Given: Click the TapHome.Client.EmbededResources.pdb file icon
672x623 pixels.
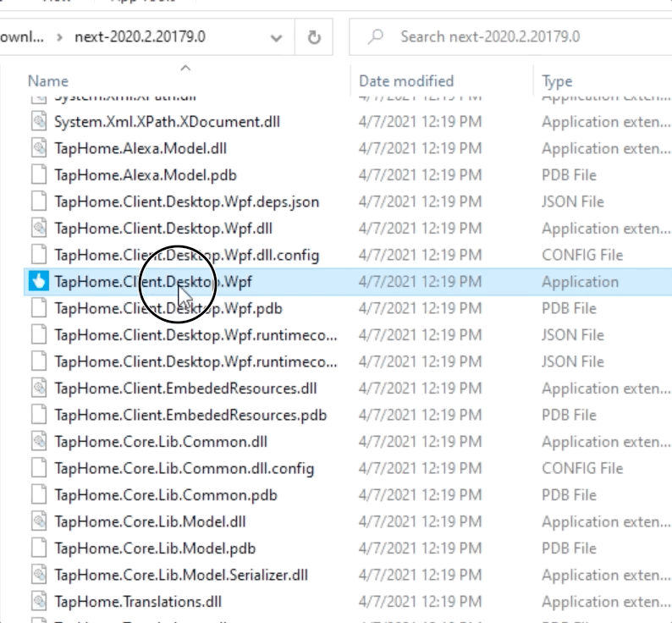Looking at the screenshot, I should click(39, 415).
